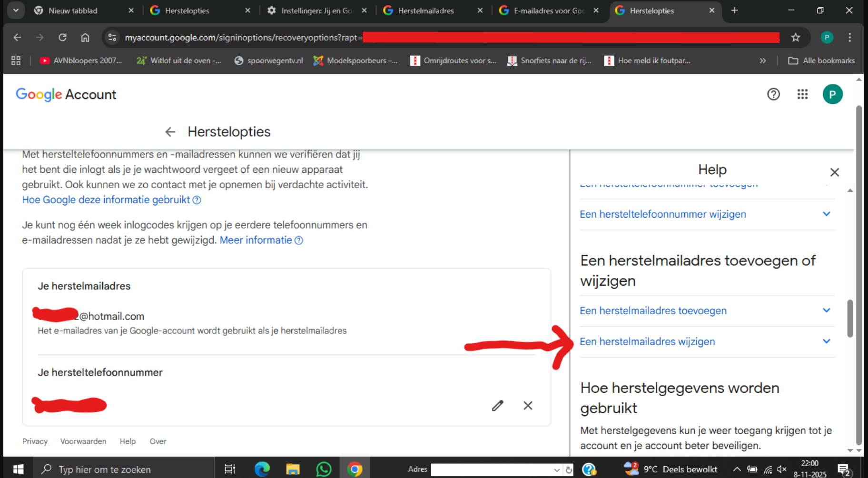The width and height of the screenshot is (868, 478).
Task: Click the Voorwaarden footer link
Action: [x=83, y=441]
